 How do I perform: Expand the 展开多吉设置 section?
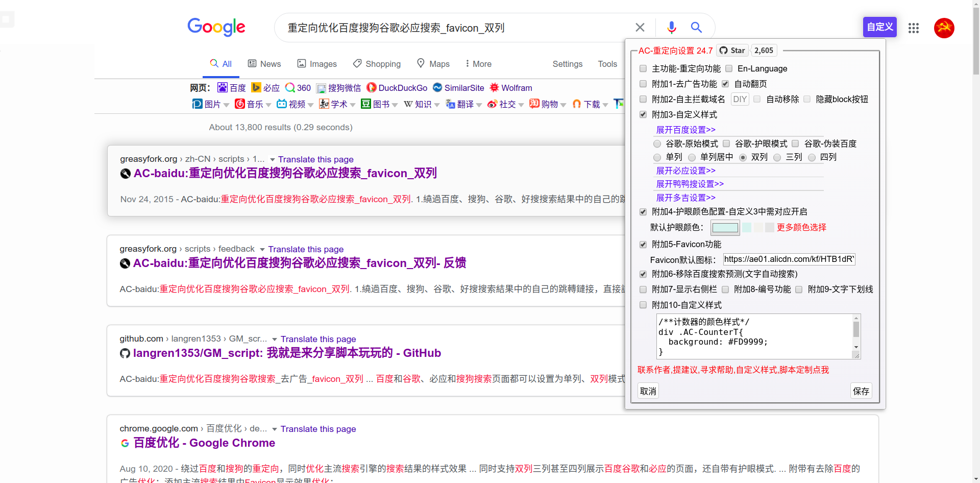(685, 198)
